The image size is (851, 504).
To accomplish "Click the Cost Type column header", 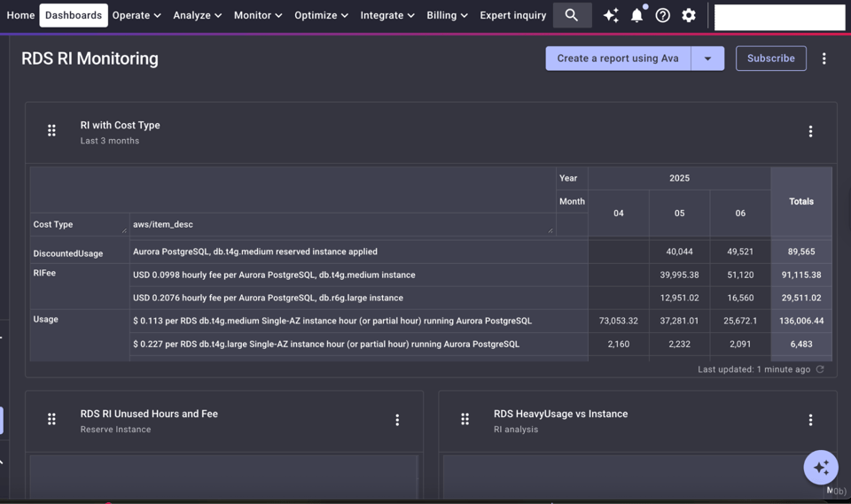I will point(80,225).
